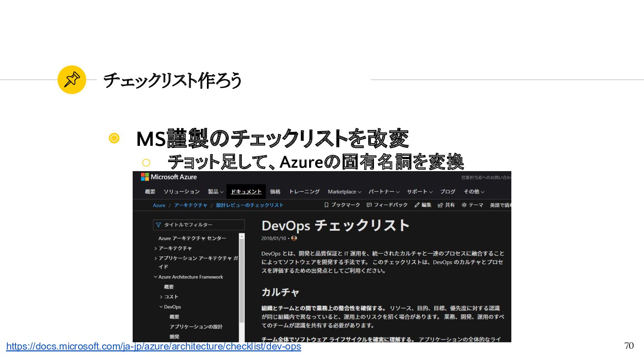Screen dimensions: 644x362
Task: Open the docs.microsoft.com dev-ops checklist URL
Action: click(154, 346)
